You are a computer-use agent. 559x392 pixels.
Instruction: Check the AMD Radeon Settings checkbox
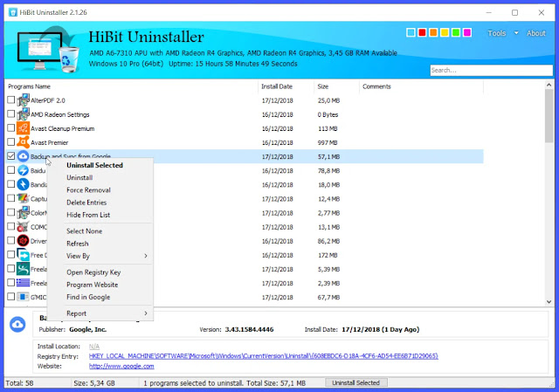click(x=11, y=114)
